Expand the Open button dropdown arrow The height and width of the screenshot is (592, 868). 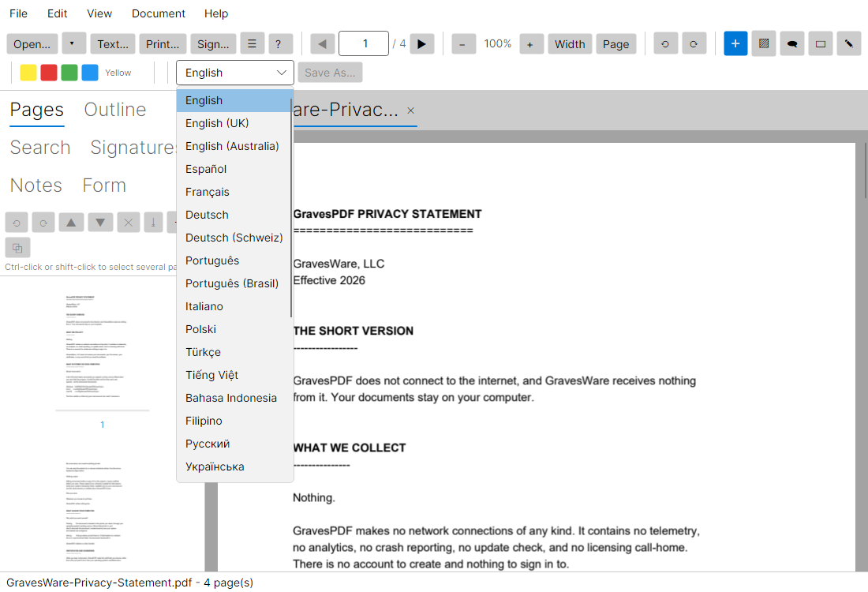[x=73, y=43]
